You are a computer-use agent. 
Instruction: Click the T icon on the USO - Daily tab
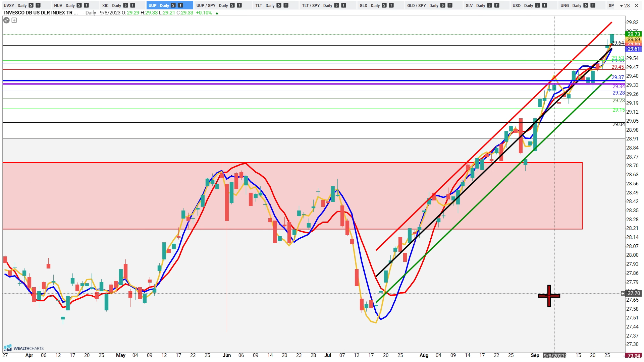pyautogui.click(x=545, y=5)
